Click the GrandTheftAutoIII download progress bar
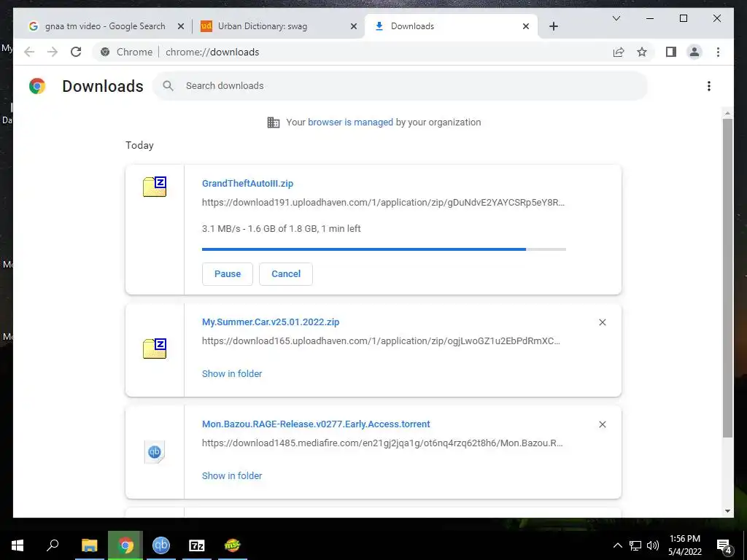This screenshot has width=747, height=560. (384, 249)
